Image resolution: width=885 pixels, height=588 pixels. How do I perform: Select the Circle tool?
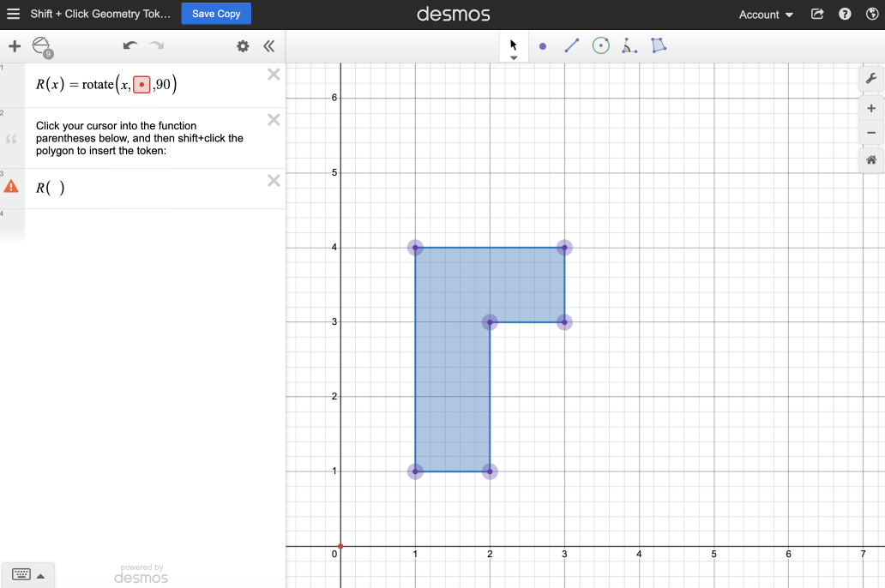click(x=600, y=46)
